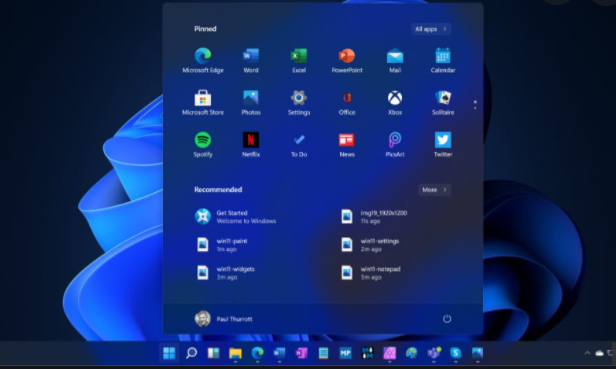Expand All apps list
The image size is (616, 369).
[x=431, y=29]
